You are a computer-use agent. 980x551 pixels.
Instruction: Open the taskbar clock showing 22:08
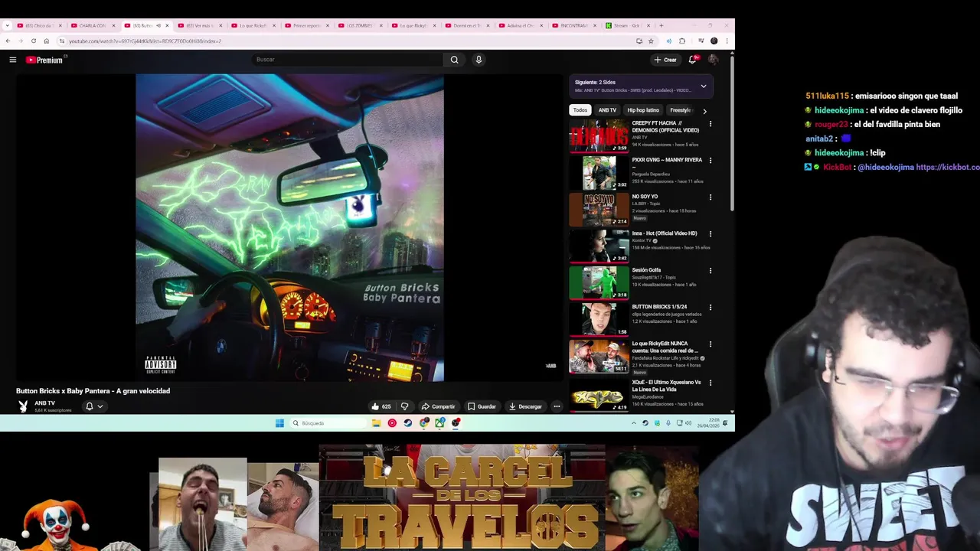[x=708, y=423]
